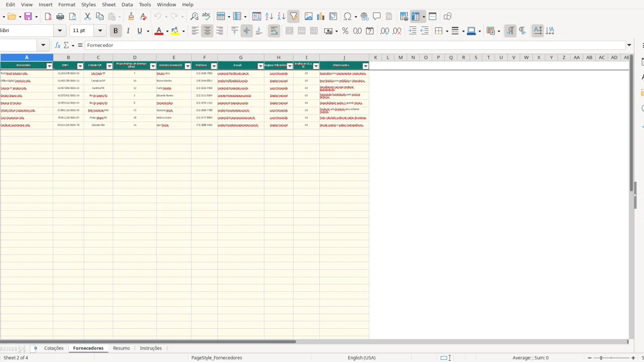
Task: Apply yellow background highlight color
Action: coord(175,31)
